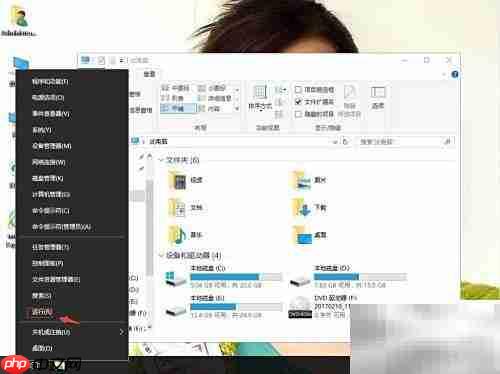This screenshot has width=500, height=374.
Task: Select the Local Disk (C:) drive icon
Action: point(176,279)
